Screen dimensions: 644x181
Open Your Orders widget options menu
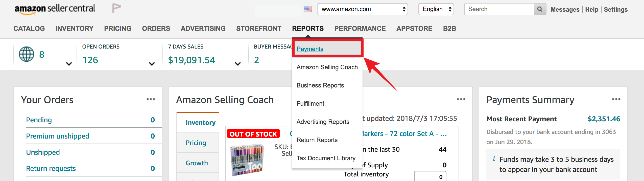(151, 99)
